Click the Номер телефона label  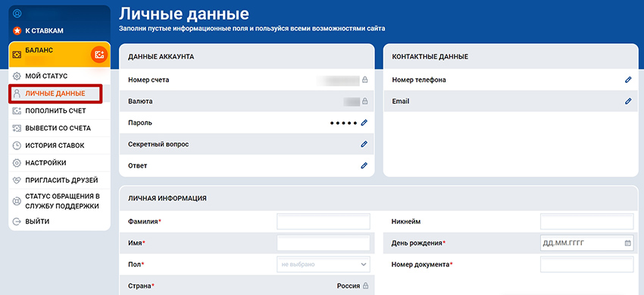coord(419,80)
